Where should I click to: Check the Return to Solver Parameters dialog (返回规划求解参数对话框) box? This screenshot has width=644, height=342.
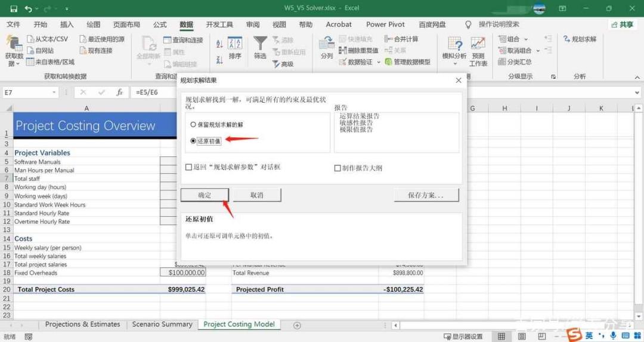[x=188, y=167]
